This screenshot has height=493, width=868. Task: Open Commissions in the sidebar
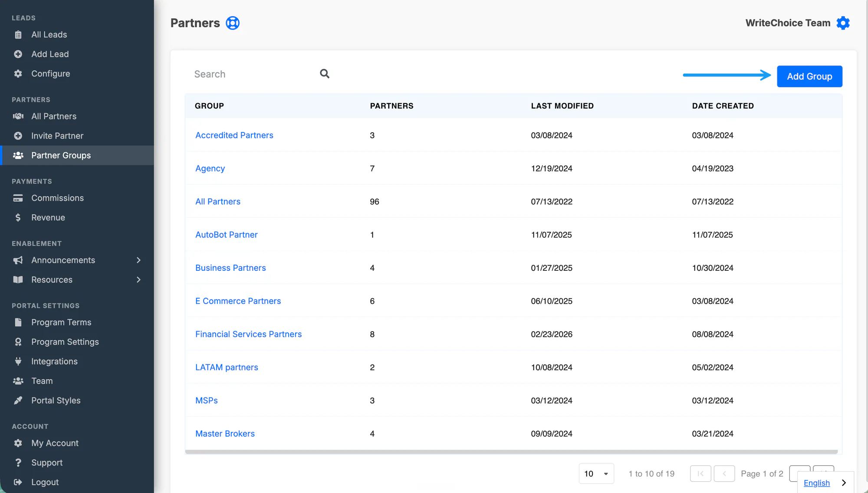click(57, 198)
